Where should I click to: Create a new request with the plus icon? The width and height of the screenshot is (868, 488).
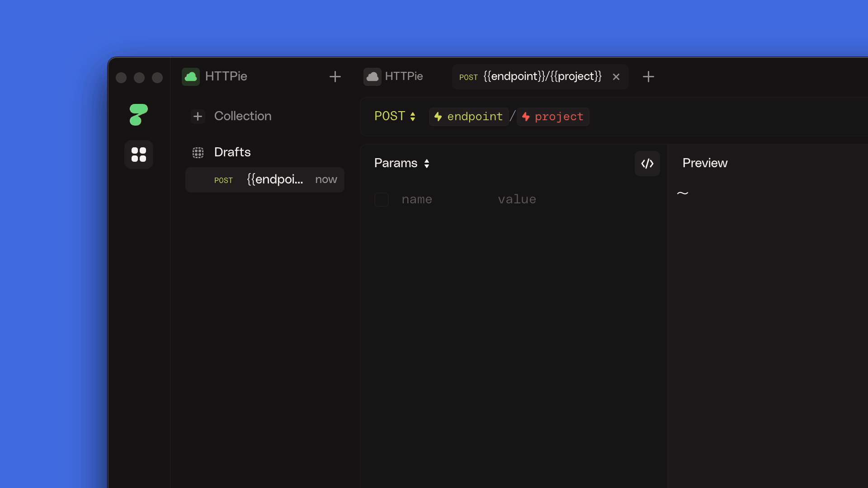click(335, 77)
